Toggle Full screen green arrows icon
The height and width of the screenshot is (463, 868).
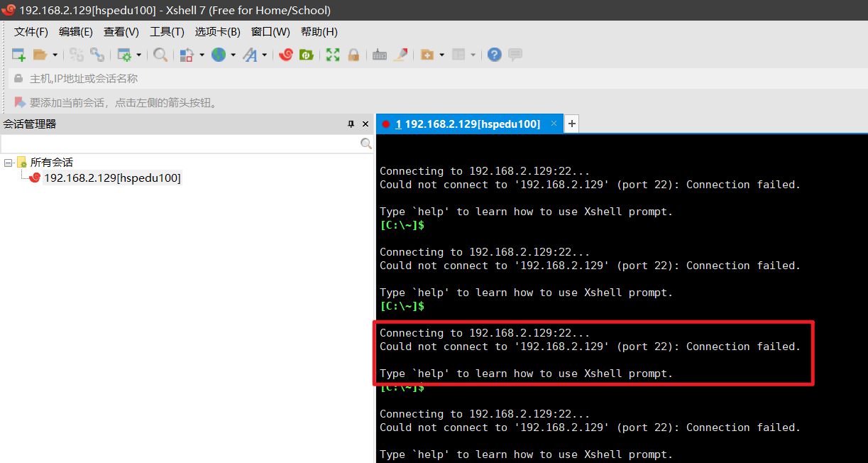coord(333,55)
